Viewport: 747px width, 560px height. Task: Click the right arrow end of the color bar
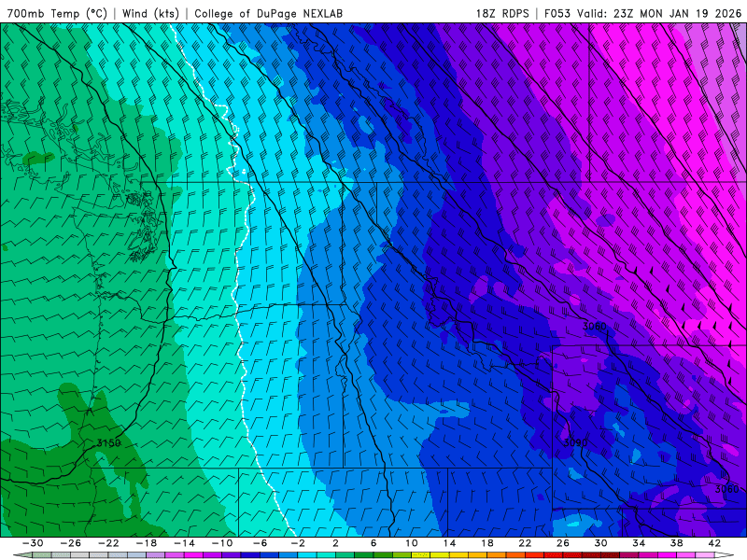click(x=725, y=555)
